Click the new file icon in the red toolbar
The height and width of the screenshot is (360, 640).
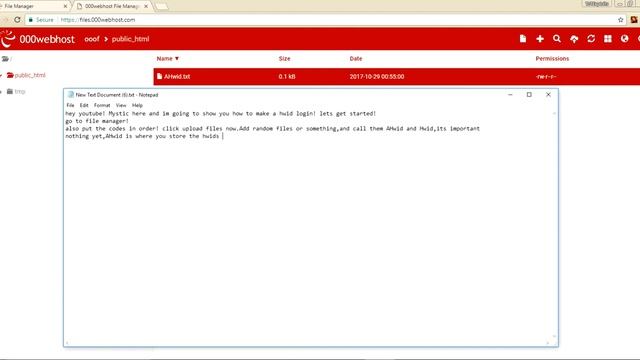(522, 39)
